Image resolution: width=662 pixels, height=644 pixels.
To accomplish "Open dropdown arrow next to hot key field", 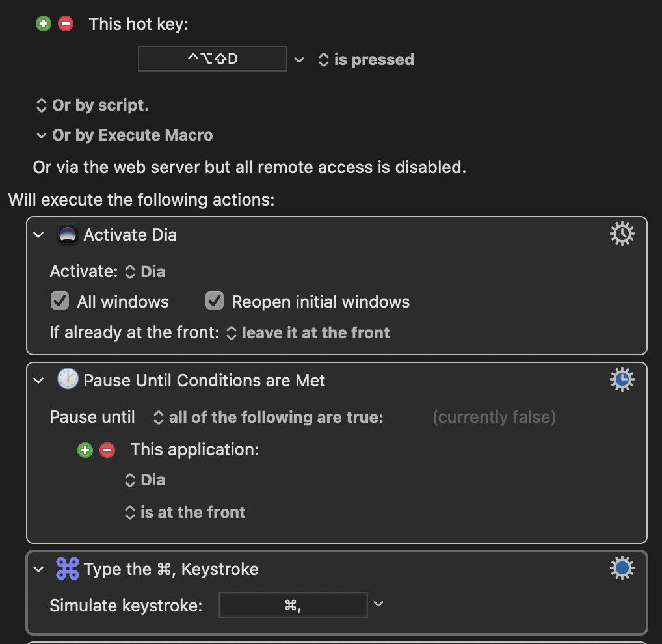I will [x=299, y=60].
